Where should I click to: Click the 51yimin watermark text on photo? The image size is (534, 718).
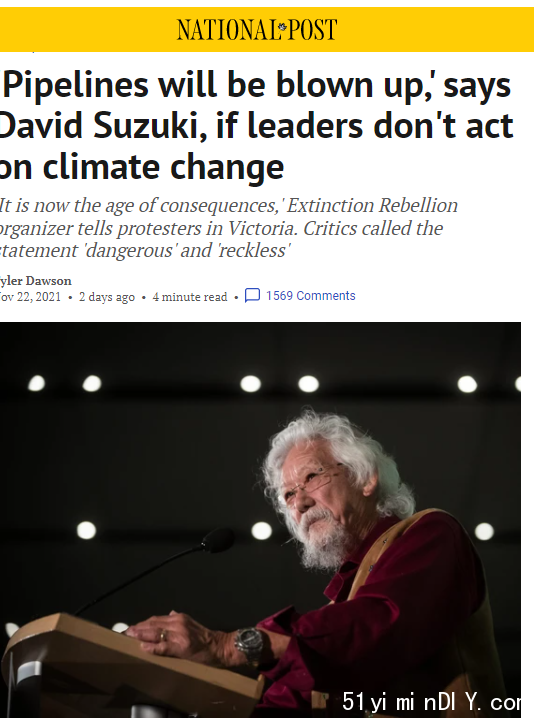(x=430, y=702)
